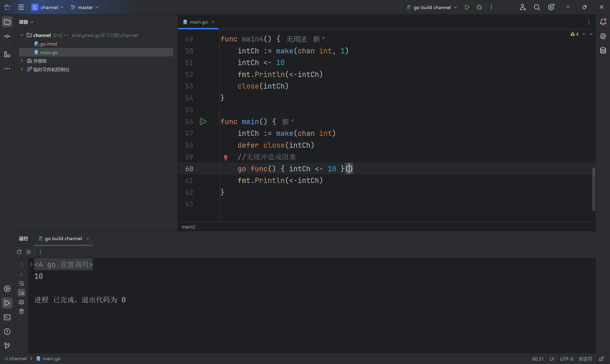Image resolution: width=610 pixels, height=364 pixels.
Task: Expand 临时文件和控制台 node
Action: click(22, 69)
